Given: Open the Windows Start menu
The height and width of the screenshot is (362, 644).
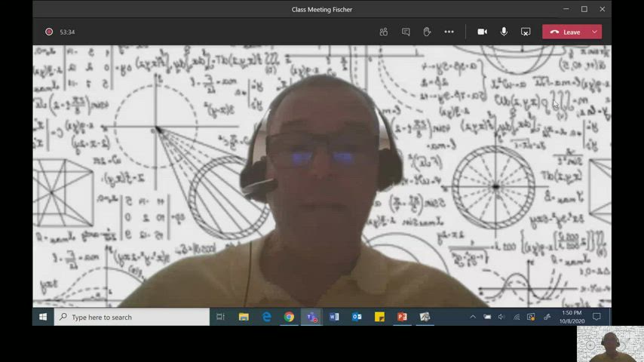Looking at the screenshot, I should (x=43, y=318).
